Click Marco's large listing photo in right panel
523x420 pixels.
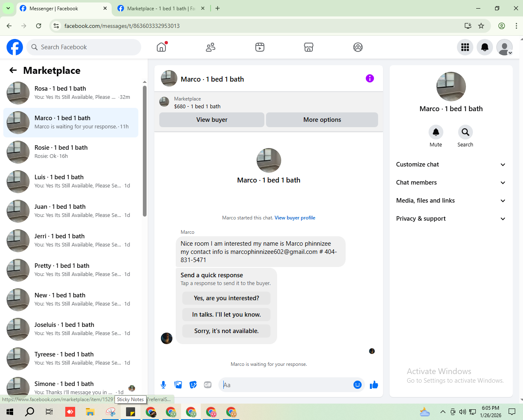pos(451,87)
